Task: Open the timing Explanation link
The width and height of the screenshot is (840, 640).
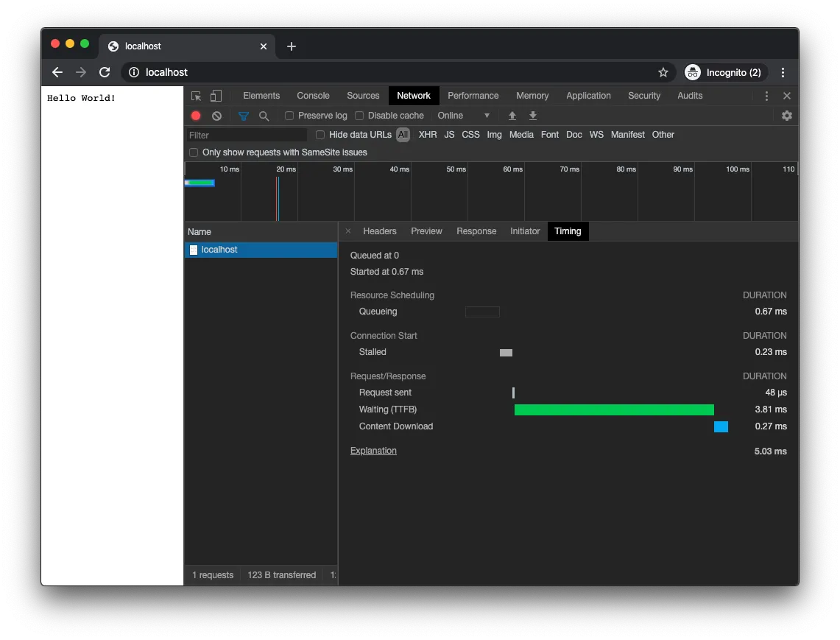Action: pyautogui.click(x=373, y=451)
